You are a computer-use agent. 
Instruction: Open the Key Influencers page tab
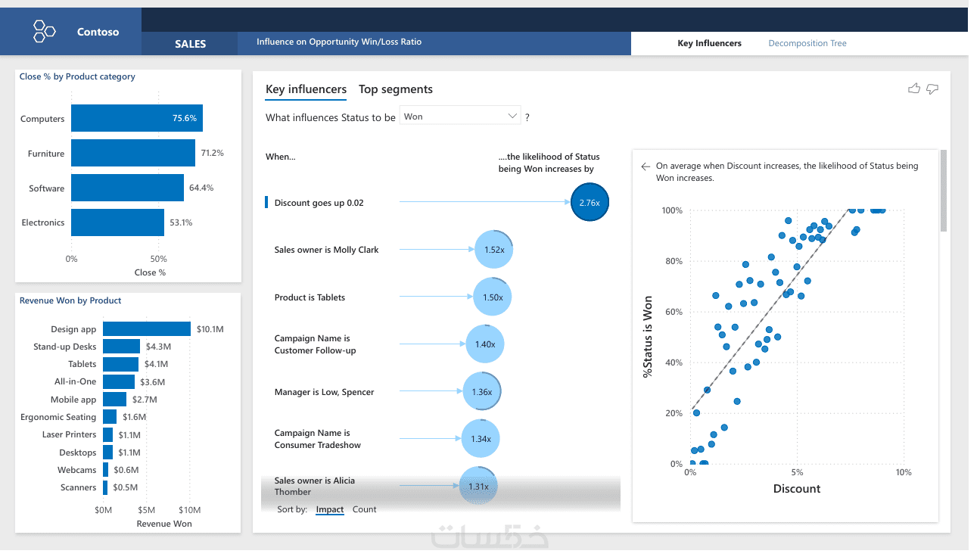pos(709,43)
